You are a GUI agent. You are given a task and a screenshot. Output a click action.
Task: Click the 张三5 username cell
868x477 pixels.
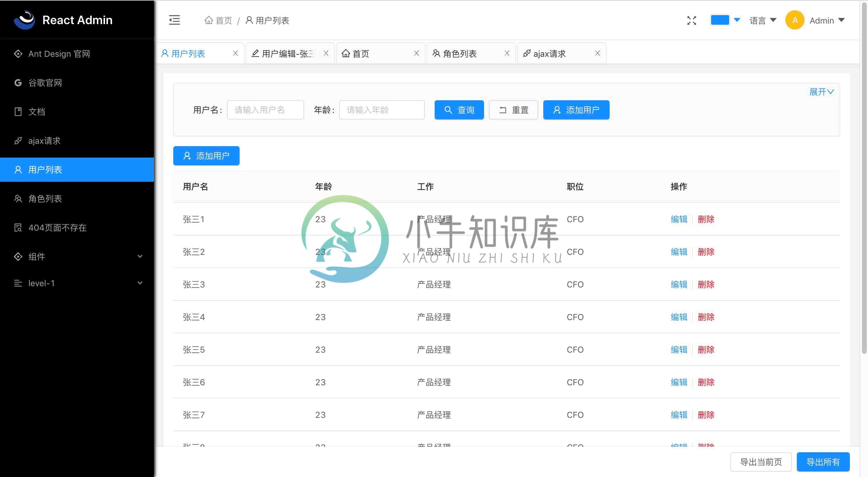(x=194, y=350)
